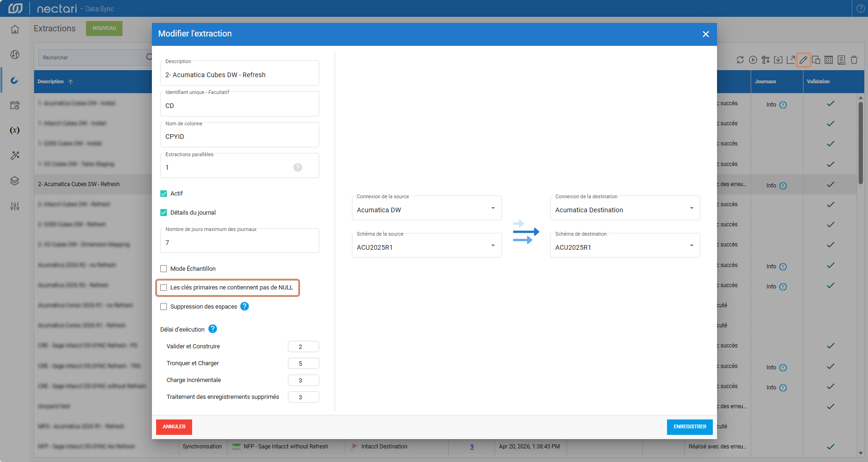Screen dimensions: 868x462
Task: Click the help icon beside Suppression des espaces
Action: [x=244, y=306]
